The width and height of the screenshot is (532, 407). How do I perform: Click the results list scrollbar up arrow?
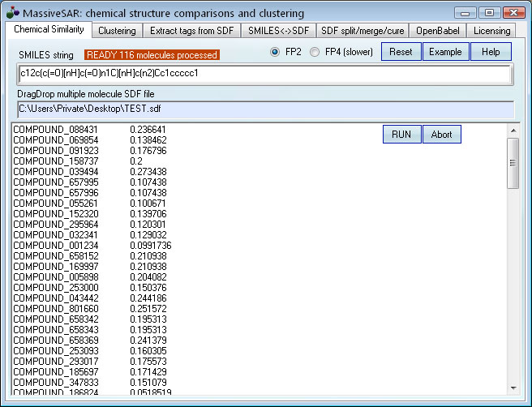tap(513, 131)
